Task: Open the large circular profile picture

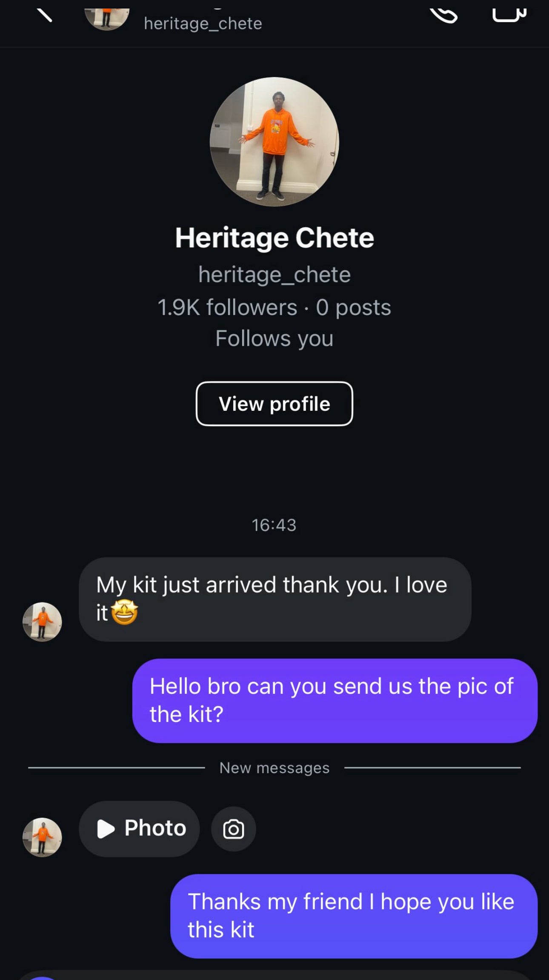Action: (274, 141)
